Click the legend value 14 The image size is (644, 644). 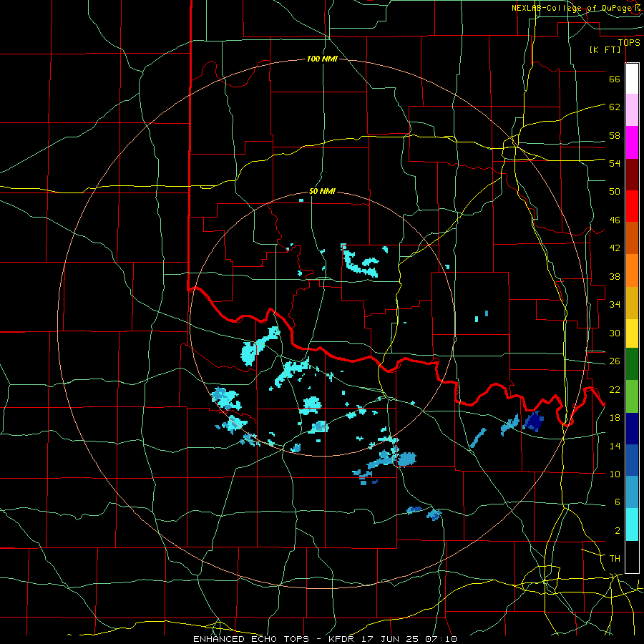615,446
